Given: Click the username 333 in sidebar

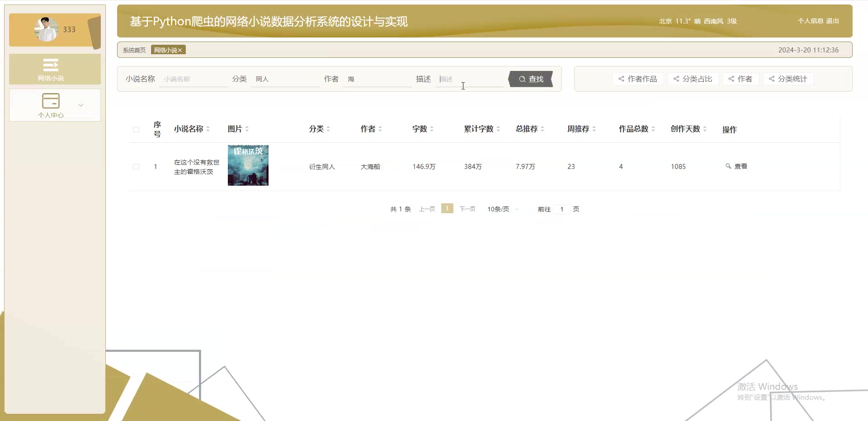Looking at the screenshot, I should tap(69, 29).
